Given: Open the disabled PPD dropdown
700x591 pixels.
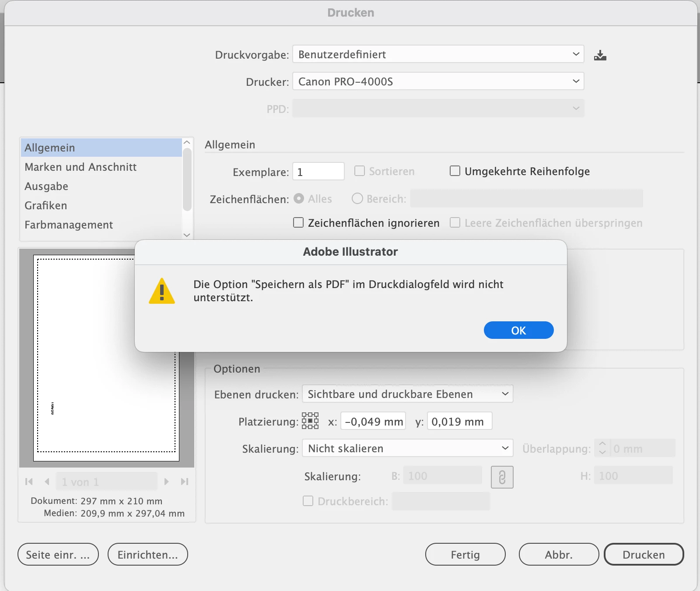Looking at the screenshot, I should 438,109.
